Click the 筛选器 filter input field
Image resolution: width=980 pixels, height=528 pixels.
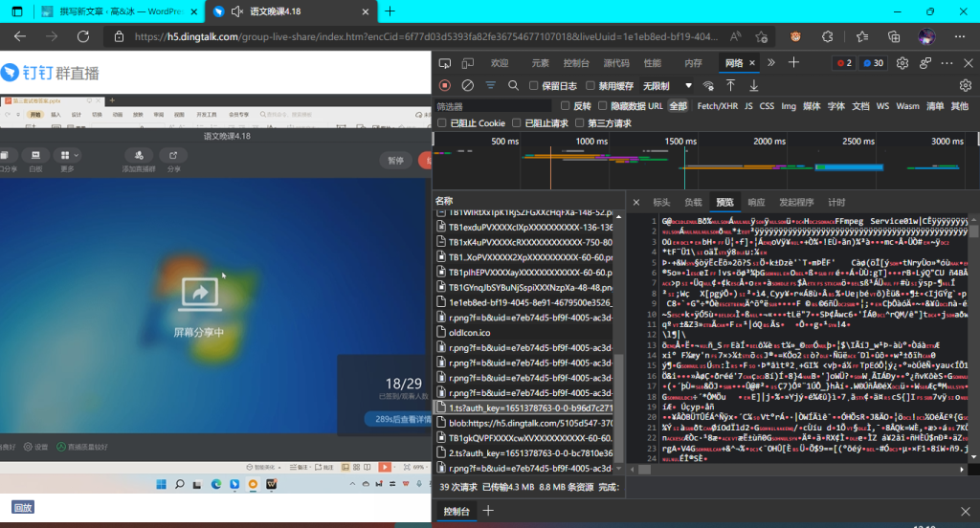tap(493, 106)
